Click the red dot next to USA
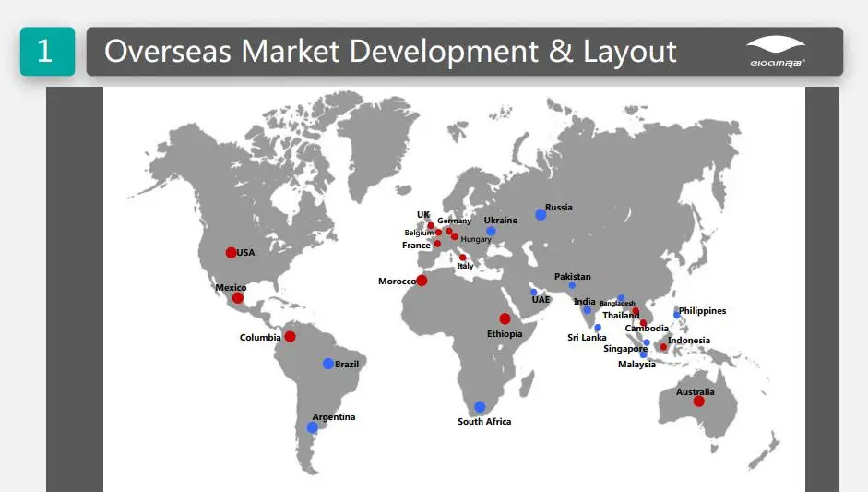This screenshot has height=492, width=868. point(231,253)
